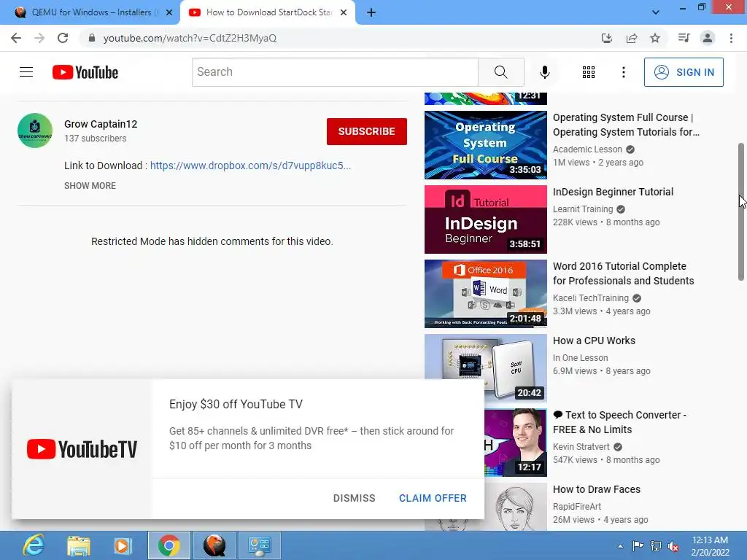Click the search magnifier button
This screenshot has width=747, height=560.
click(500, 72)
